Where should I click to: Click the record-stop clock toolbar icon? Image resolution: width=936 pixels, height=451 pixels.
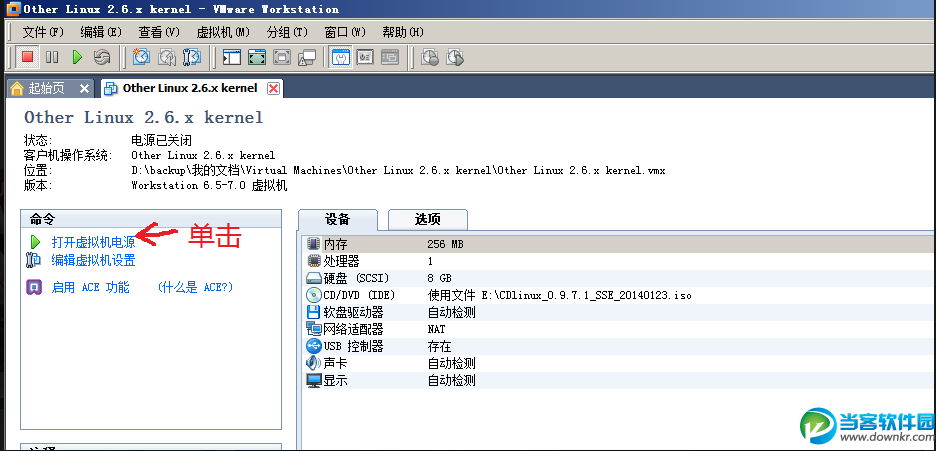[x=430, y=57]
